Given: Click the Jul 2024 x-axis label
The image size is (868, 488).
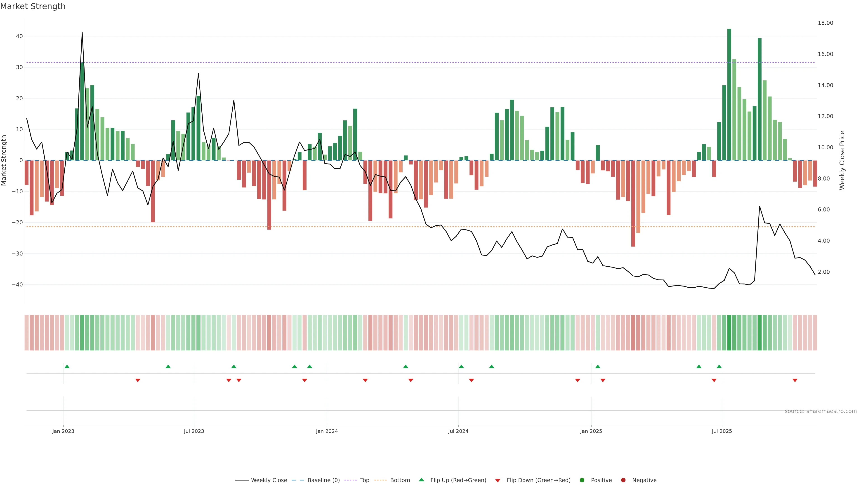Looking at the screenshot, I should tap(458, 431).
